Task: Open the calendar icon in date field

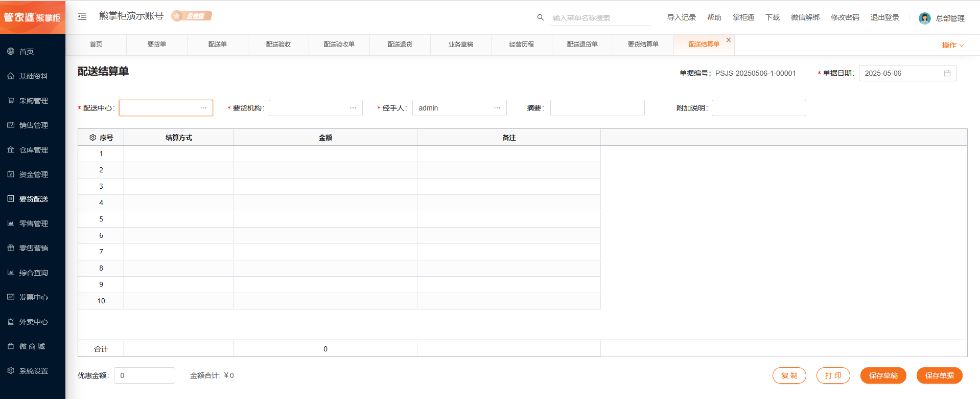Action: click(947, 73)
